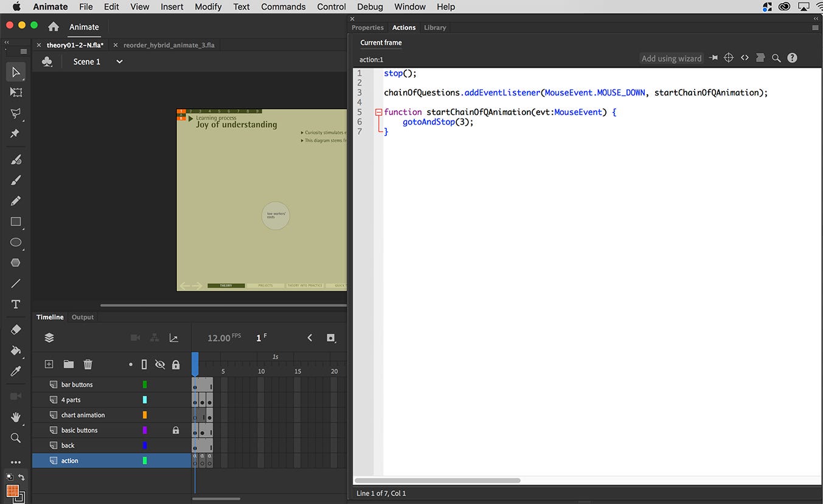Open Actions panel Help question icon
The image size is (823, 504).
(x=792, y=58)
